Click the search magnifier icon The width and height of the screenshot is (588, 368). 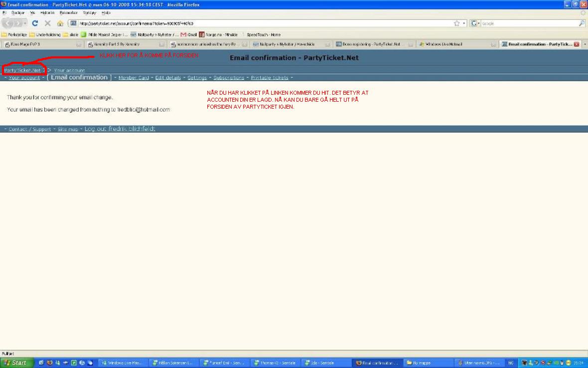(x=582, y=23)
